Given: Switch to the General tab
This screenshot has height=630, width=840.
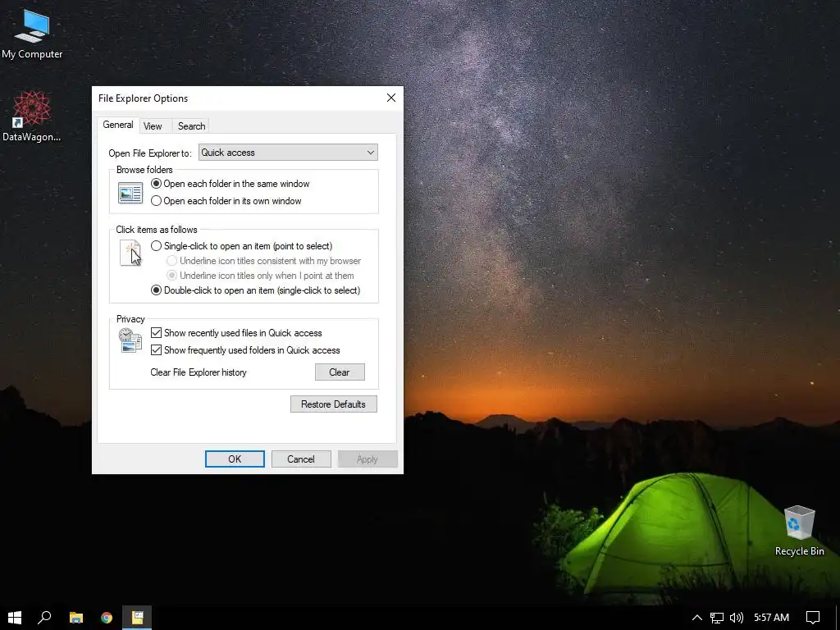Looking at the screenshot, I should 118,125.
